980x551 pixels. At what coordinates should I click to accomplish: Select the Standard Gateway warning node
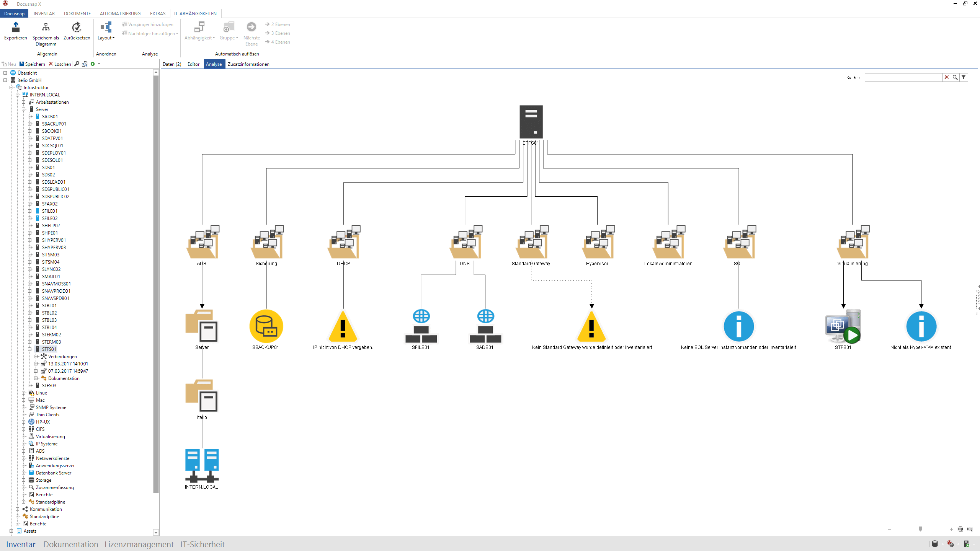point(591,326)
